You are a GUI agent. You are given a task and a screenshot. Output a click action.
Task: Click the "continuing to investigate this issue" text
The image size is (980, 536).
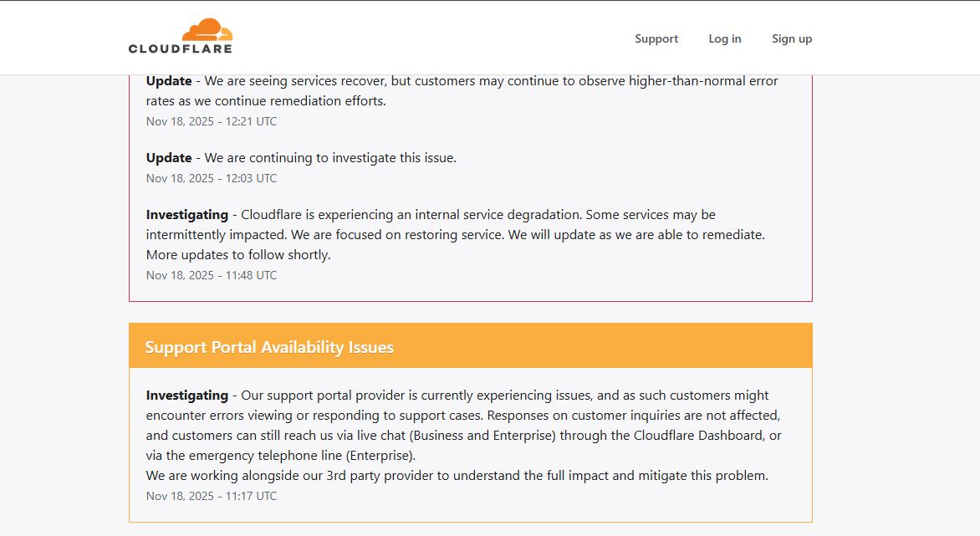point(351,157)
